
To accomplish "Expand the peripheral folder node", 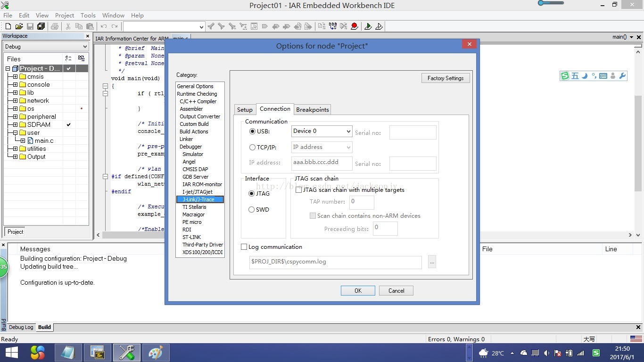I will tap(16, 117).
